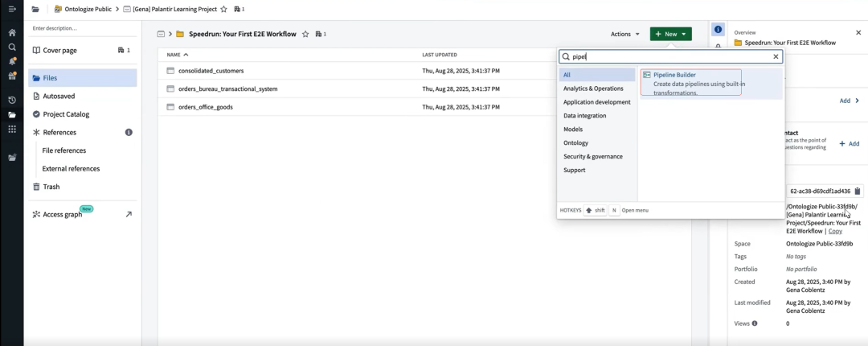Click the info icon beside References
868x346 pixels.
[x=129, y=133]
